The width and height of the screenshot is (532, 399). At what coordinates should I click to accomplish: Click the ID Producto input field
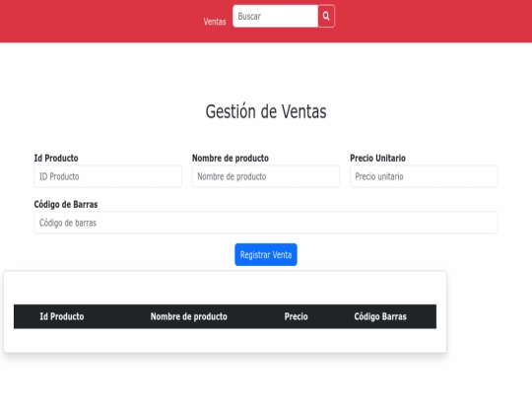pyautogui.click(x=108, y=176)
